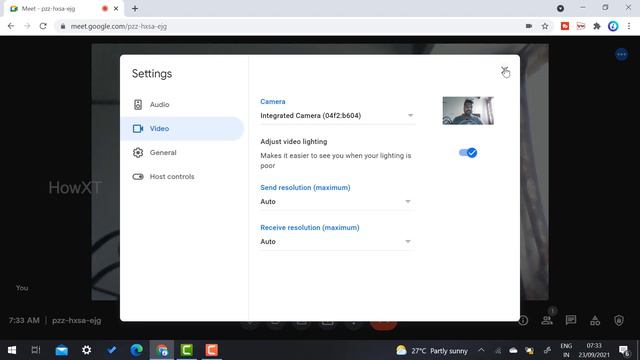
Task: Open the red extension icon
Action: (x=565, y=26)
